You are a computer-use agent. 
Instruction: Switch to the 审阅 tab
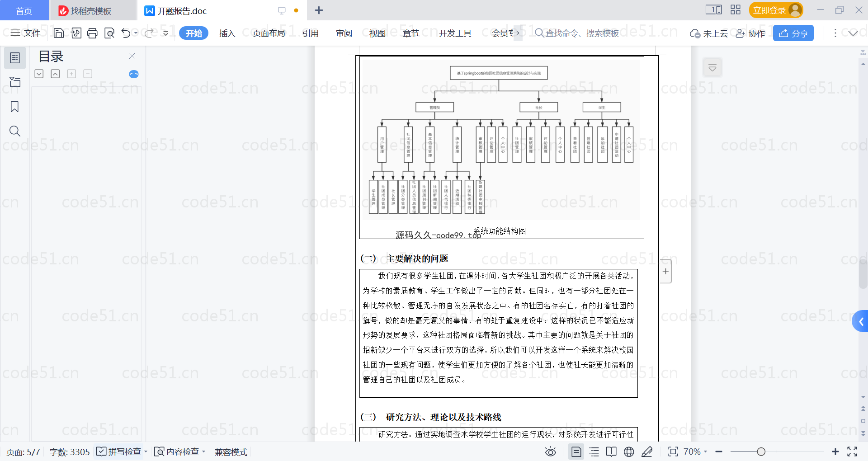click(x=344, y=33)
